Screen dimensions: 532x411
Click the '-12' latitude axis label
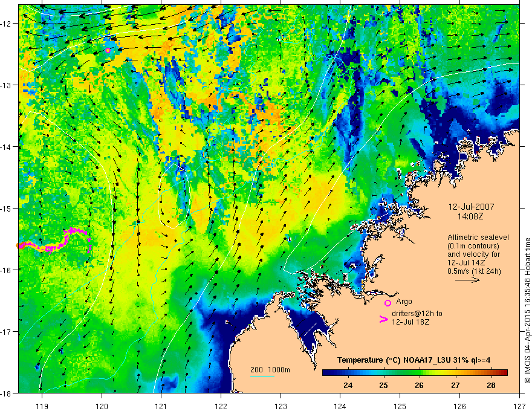coord(6,24)
